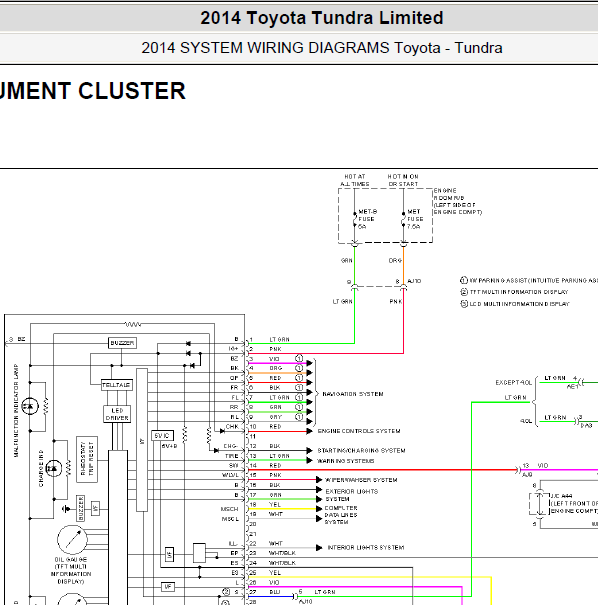Click the arrowhead pointing to Engine Controls System
This screenshot has width=598, height=605.
click(x=309, y=431)
